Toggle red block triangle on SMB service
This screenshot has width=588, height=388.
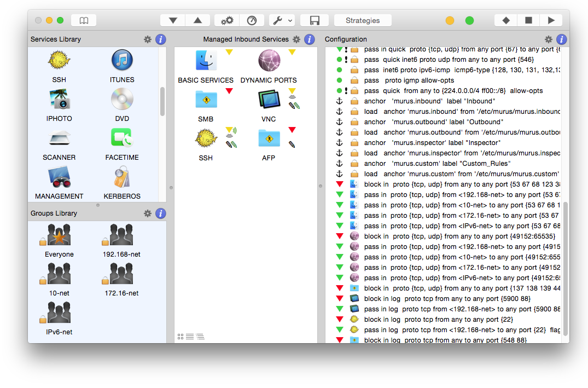(229, 91)
